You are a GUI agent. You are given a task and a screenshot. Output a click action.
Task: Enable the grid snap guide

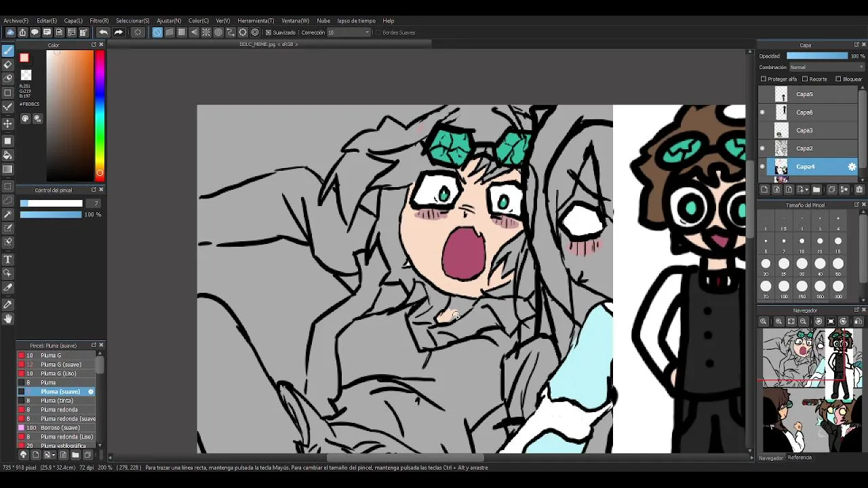pyautogui.click(x=182, y=33)
